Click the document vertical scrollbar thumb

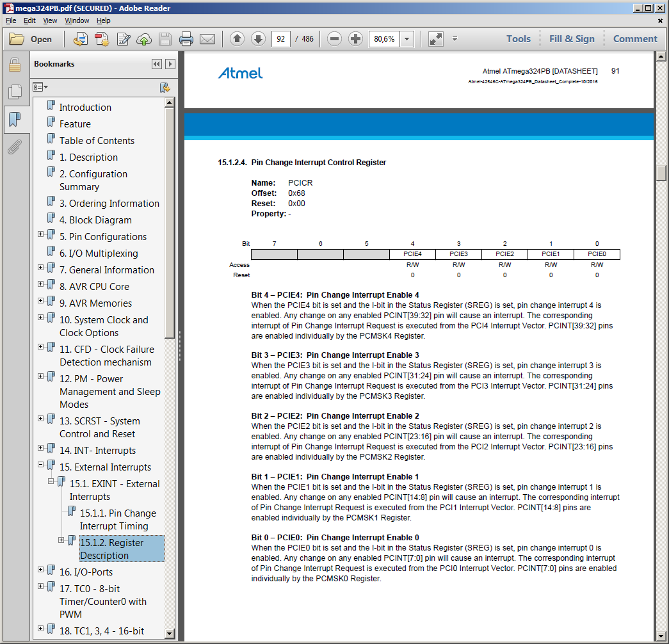pos(661,173)
